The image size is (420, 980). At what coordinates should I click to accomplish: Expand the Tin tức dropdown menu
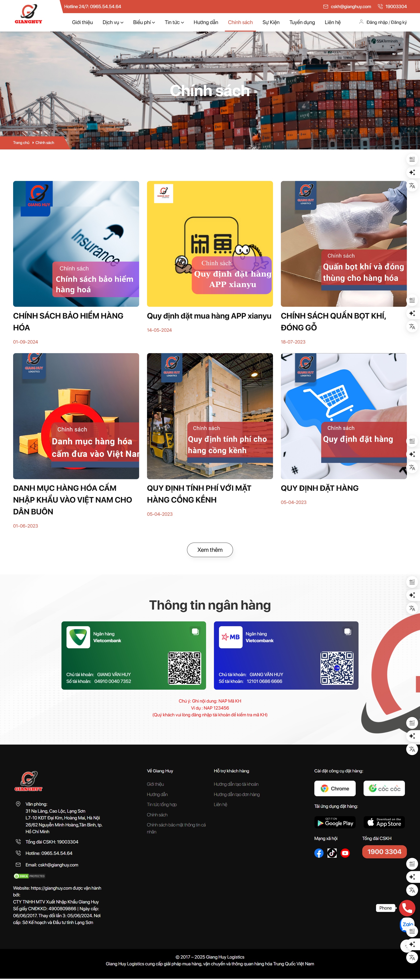tap(174, 23)
